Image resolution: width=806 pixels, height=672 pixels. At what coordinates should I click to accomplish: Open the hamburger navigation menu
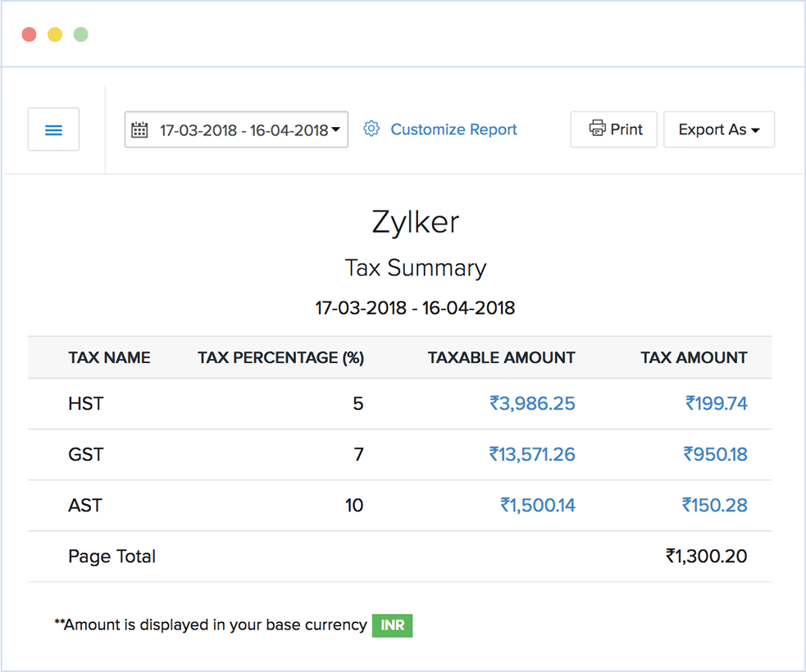point(52,129)
